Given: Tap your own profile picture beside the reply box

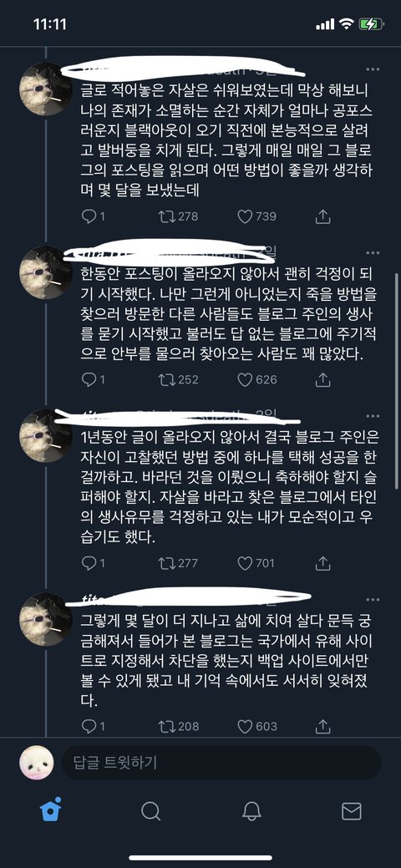Looking at the screenshot, I should click(x=37, y=763).
